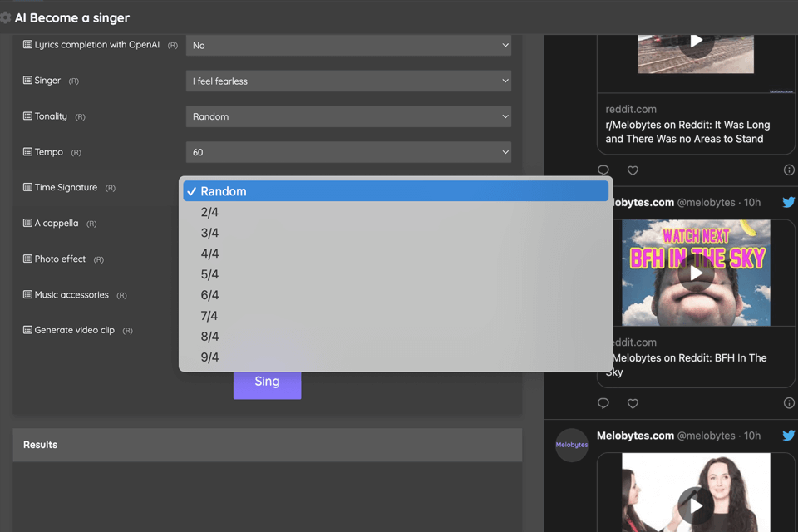Like the It Was Long tweet with the heart icon
The width and height of the screenshot is (798, 532).
coord(633,170)
